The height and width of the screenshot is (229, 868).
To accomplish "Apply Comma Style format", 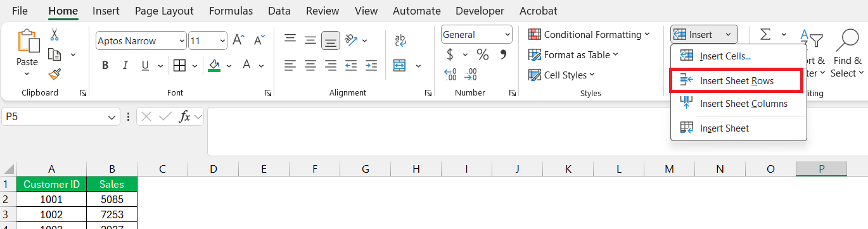I will [504, 54].
